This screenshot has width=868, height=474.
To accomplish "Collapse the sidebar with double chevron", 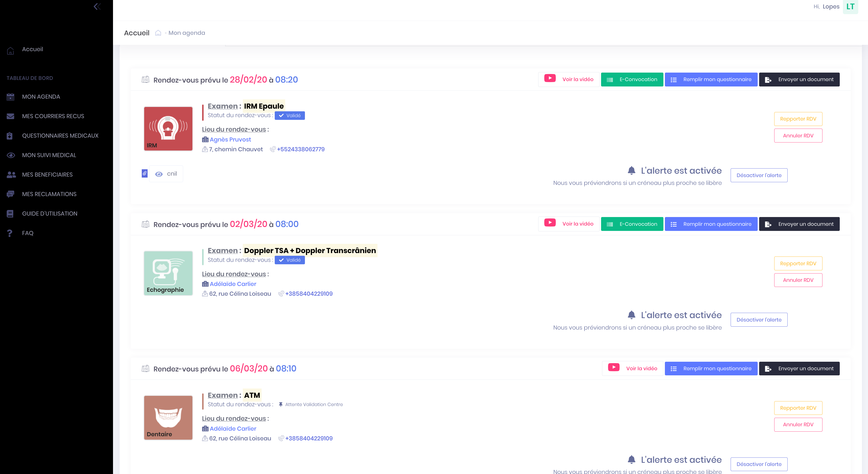I will point(97,6).
